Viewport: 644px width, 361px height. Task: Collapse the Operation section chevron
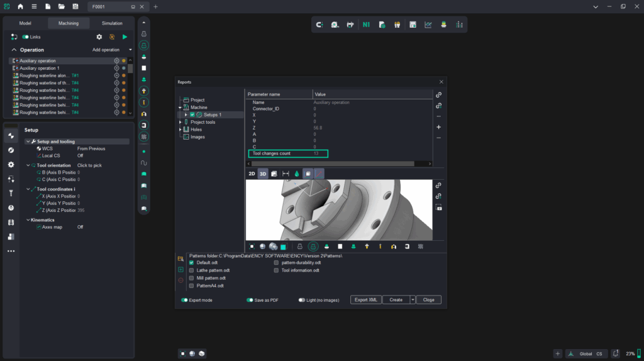tap(14, 50)
